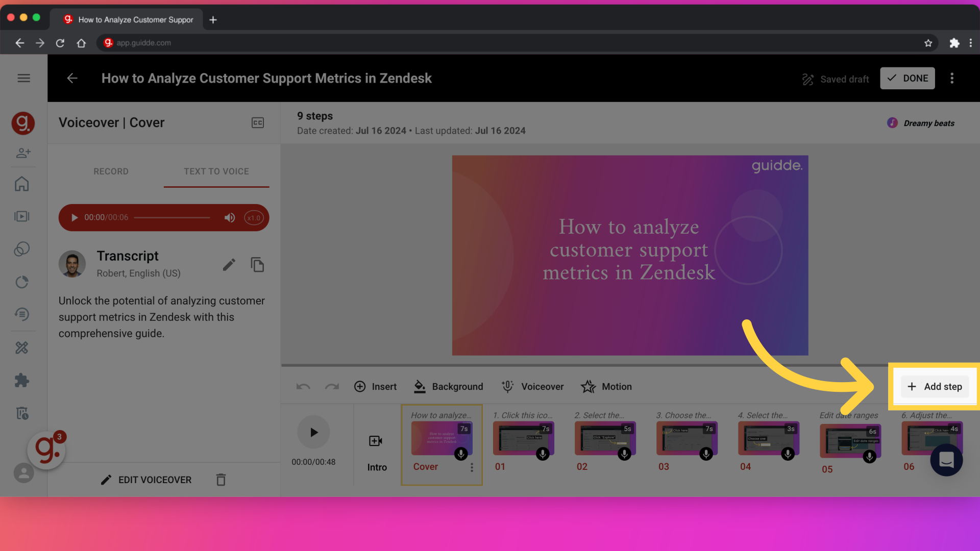The width and height of the screenshot is (980, 551).
Task: Click the undo arrow in toolbar
Action: click(x=304, y=386)
